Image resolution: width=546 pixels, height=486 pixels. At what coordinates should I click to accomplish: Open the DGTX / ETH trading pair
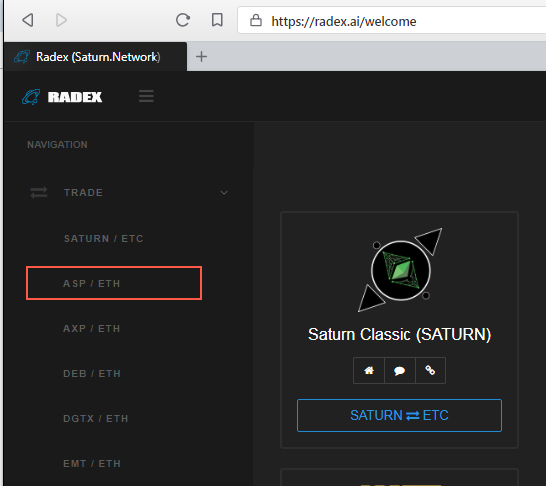96,418
